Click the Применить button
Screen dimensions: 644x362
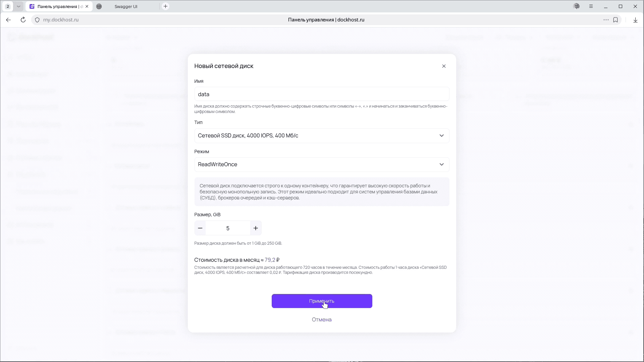pyautogui.click(x=322, y=301)
